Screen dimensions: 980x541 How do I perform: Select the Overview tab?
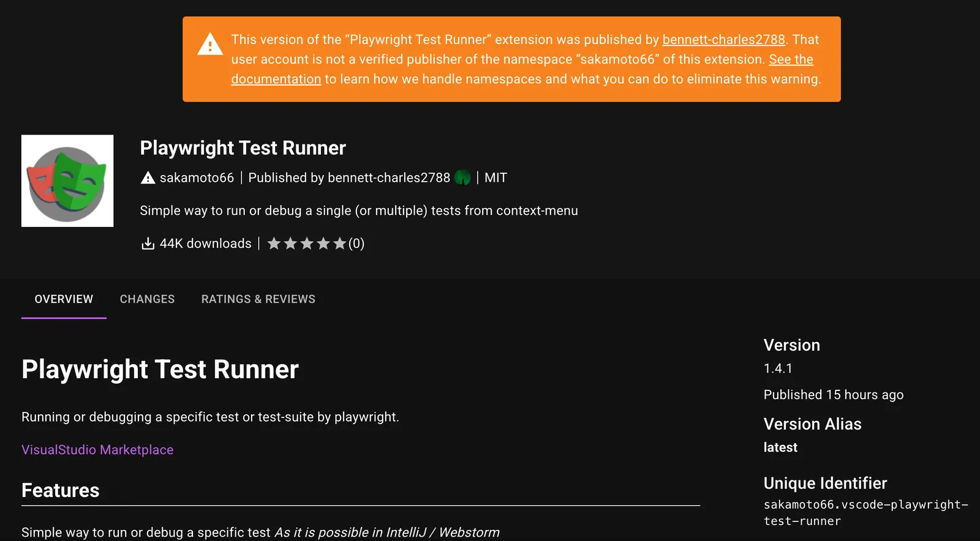64,299
